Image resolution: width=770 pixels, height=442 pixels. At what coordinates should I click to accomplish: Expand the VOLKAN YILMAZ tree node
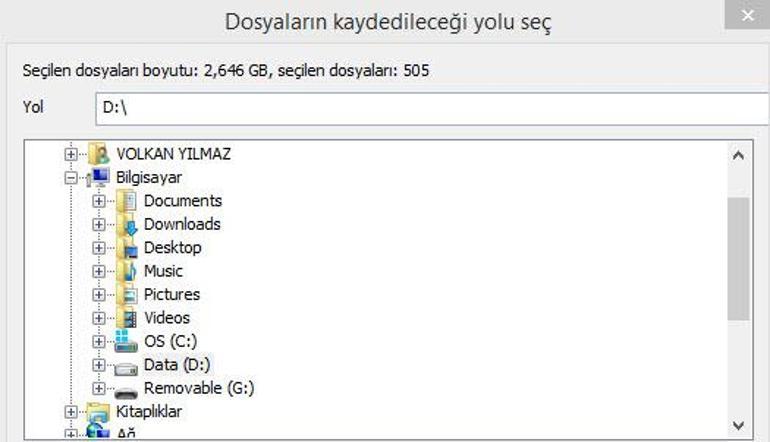point(70,155)
